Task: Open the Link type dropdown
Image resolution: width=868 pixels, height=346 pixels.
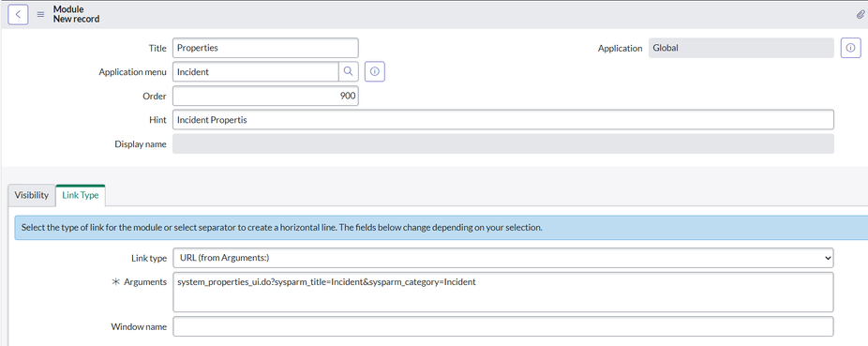Action: tap(503, 258)
